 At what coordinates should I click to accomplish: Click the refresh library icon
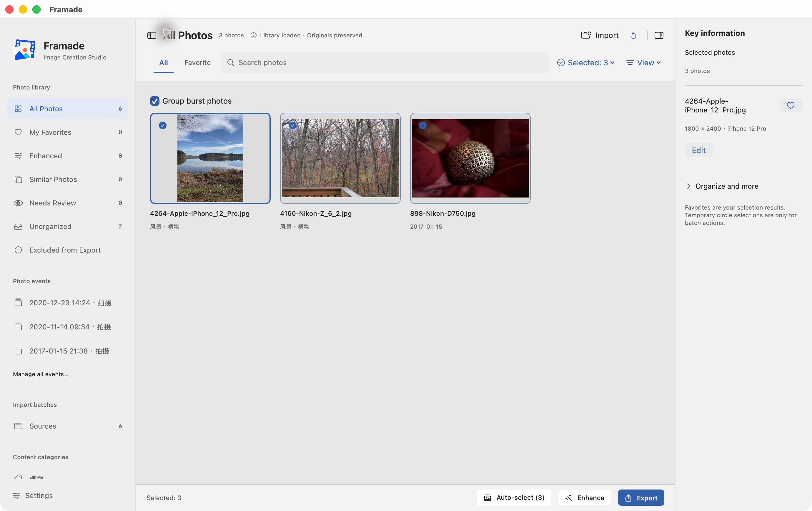(633, 35)
